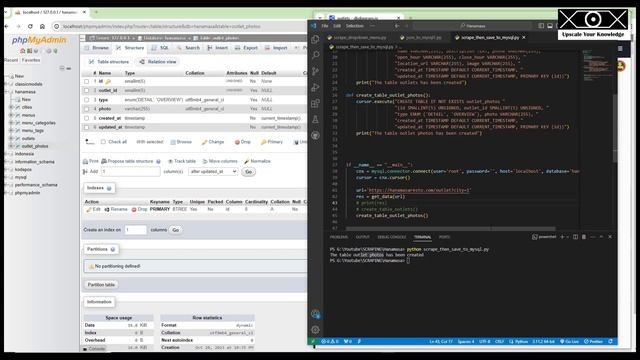Click the Create an index columns input
This screenshot has height=360, width=640.
pos(136,230)
